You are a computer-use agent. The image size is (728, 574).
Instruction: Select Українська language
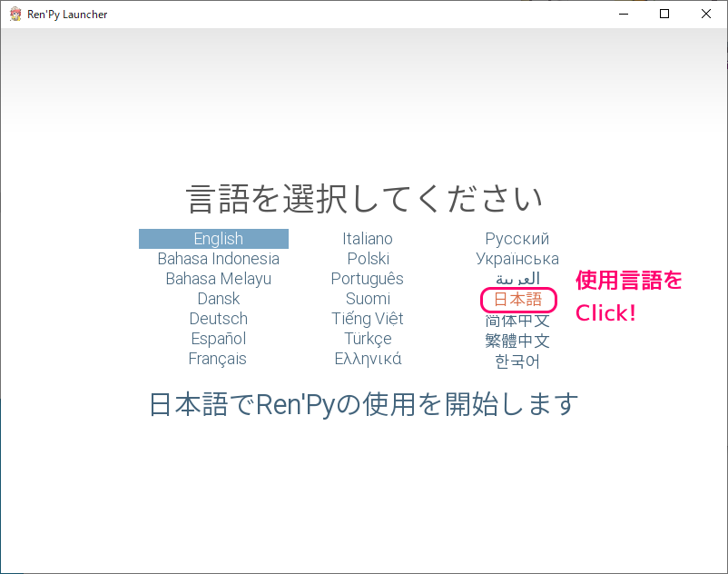pos(517,259)
